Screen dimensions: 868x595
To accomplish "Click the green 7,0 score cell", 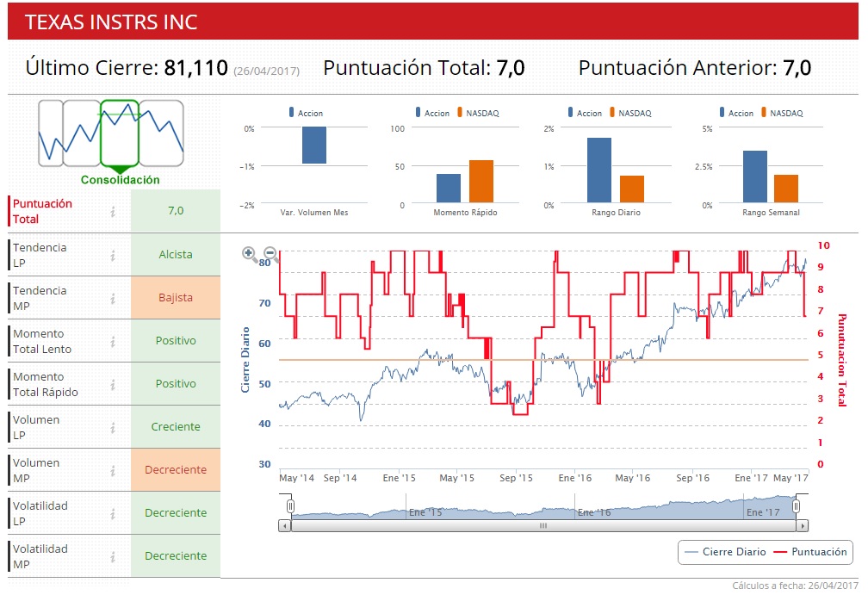I will coord(176,211).
